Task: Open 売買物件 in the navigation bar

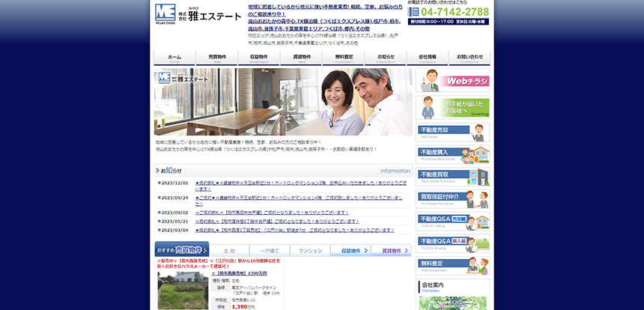Action: point(216,58)
